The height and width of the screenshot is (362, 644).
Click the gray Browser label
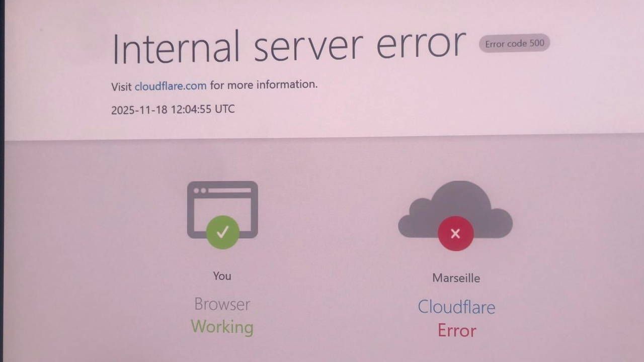(x=222, y=304)
